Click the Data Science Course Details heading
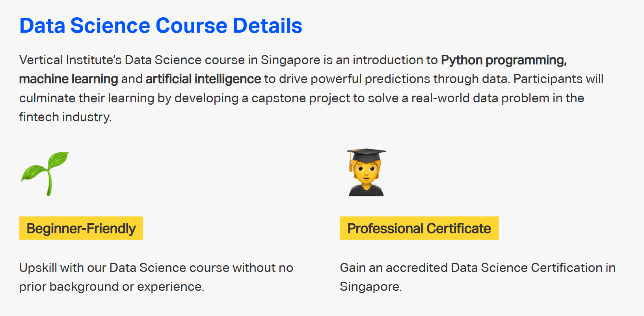644x316 pixels. tap(160, 26)
